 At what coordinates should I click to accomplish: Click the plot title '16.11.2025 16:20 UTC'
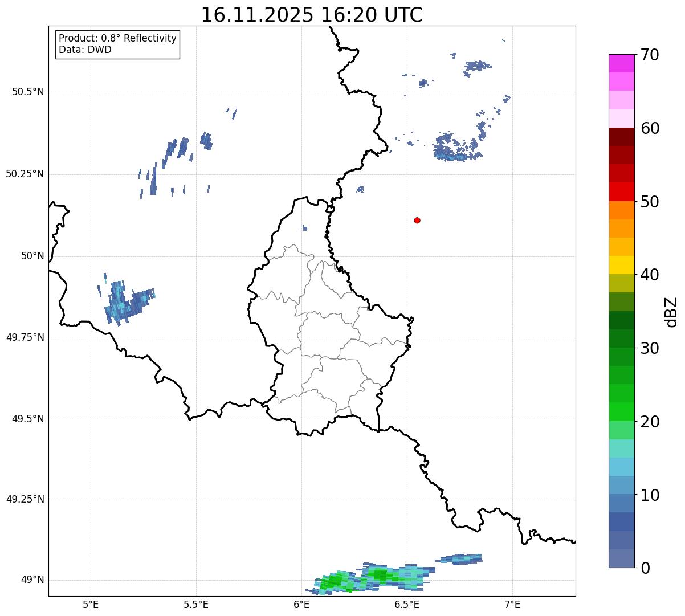pos(312,14)
